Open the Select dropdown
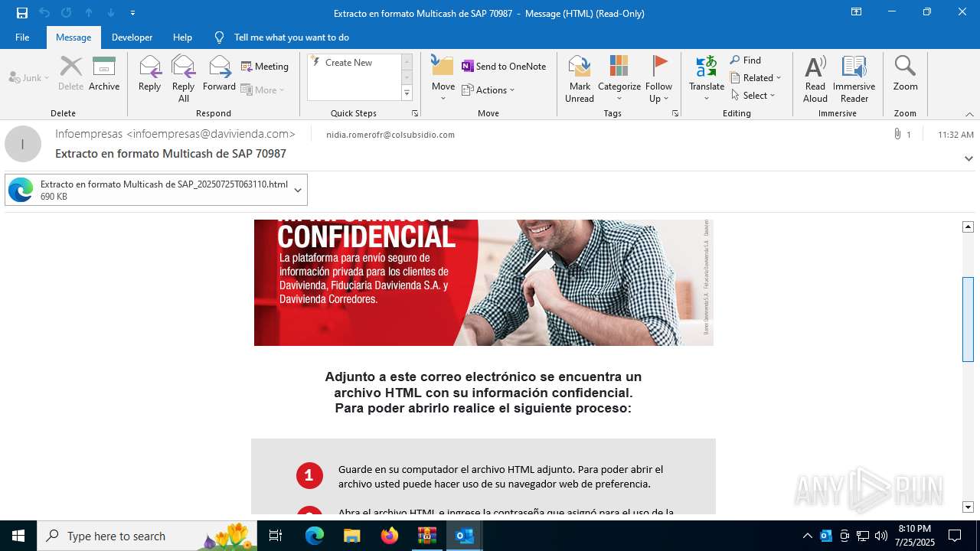This screenshot has height=551, width=980. [753, 96]
